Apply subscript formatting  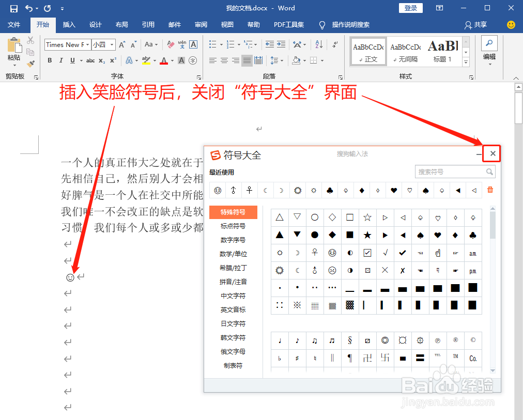pos(101,60)
